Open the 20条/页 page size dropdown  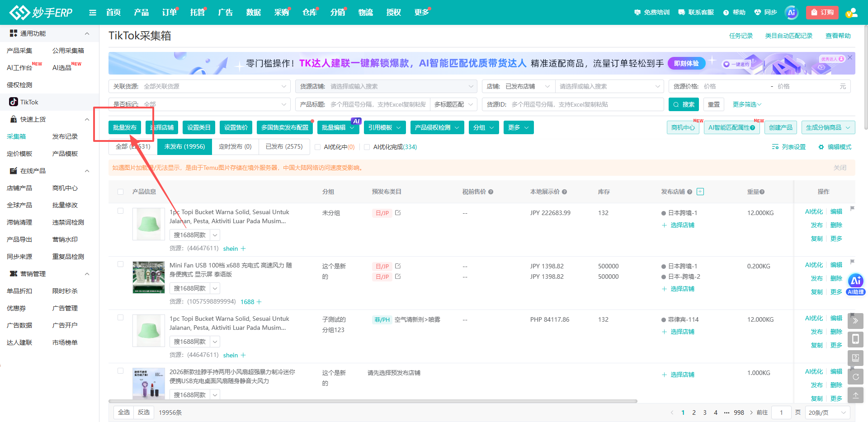827,413
